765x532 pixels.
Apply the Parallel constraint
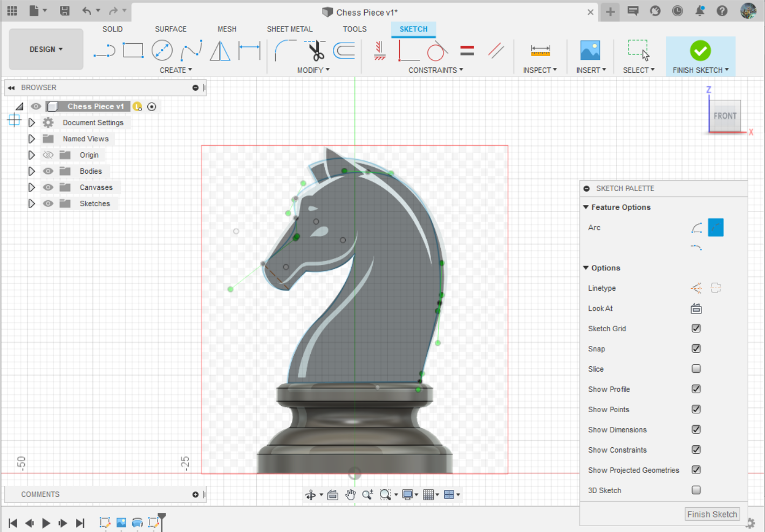point(496,51)
